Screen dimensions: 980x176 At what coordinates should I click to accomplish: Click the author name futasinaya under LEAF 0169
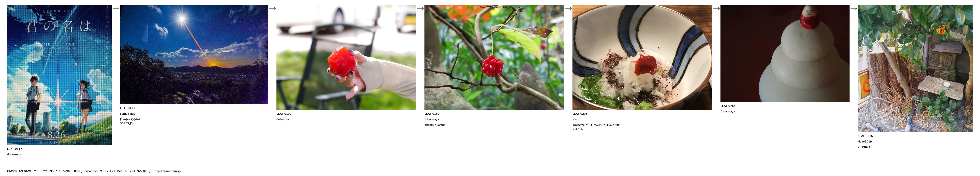click(x=432, y=120)
